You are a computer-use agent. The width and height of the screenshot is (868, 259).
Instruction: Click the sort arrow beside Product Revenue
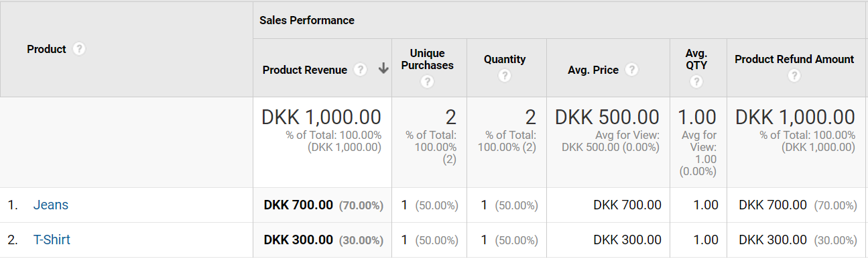coord(383,69)
